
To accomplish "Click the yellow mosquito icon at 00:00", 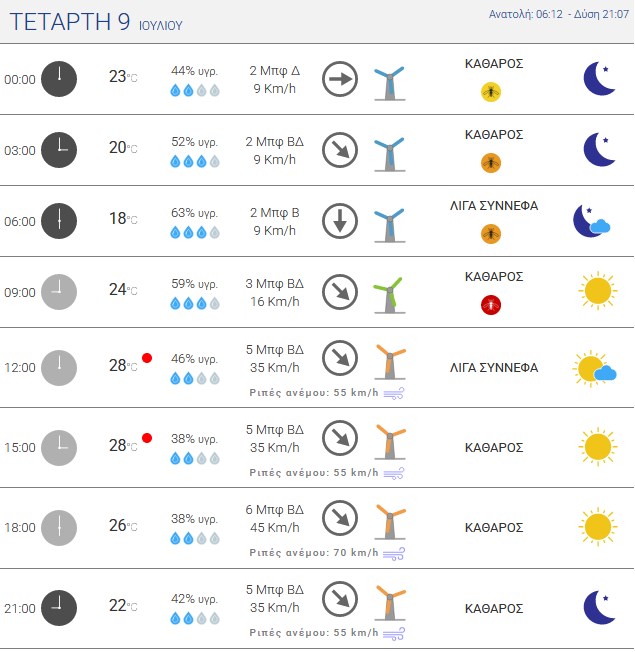I will coord(491,92).
